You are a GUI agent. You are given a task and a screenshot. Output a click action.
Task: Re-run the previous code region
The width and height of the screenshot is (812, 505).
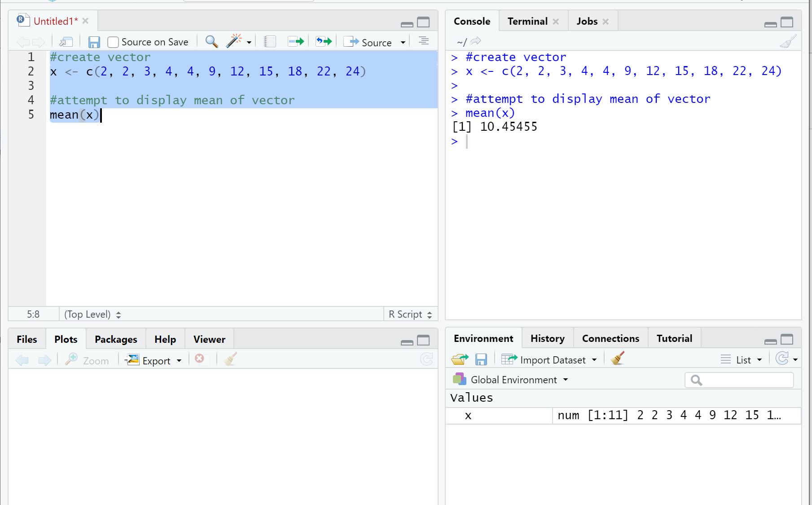point(324,42)
